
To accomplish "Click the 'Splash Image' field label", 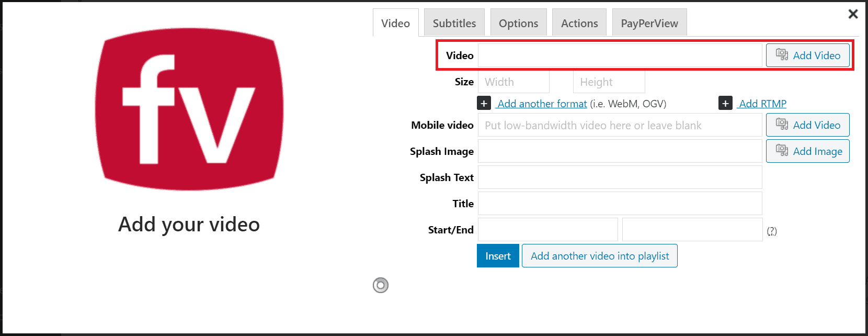I will tap(442, 151).
